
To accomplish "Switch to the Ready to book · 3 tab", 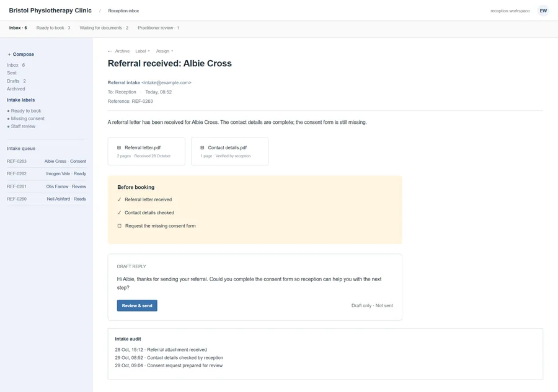I will coord(53,28).
